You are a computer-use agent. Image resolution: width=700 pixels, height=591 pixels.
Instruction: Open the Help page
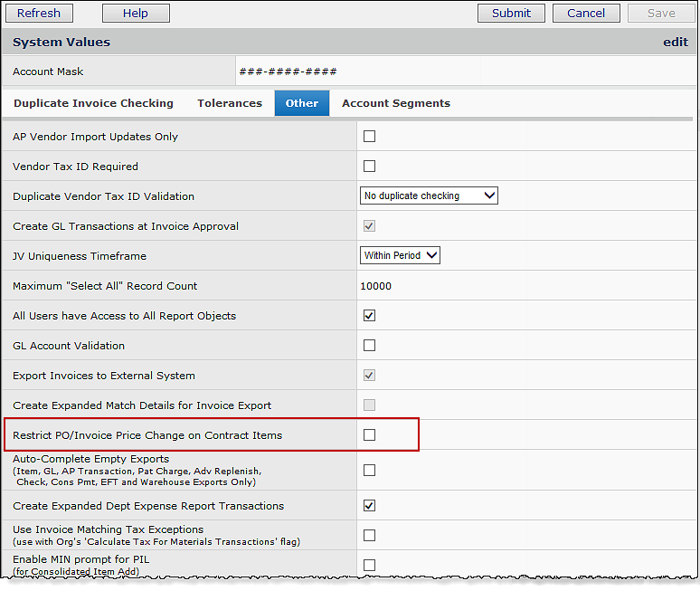pos(136,13)
